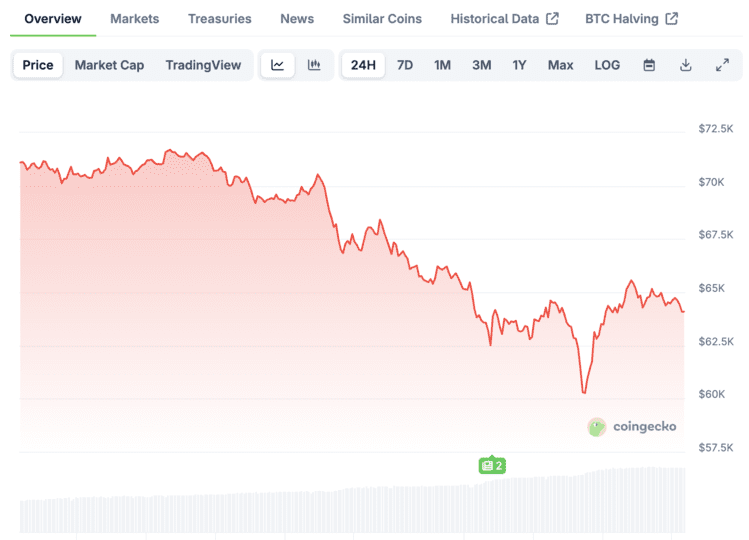Click the green news event marker

pos(491,465)
